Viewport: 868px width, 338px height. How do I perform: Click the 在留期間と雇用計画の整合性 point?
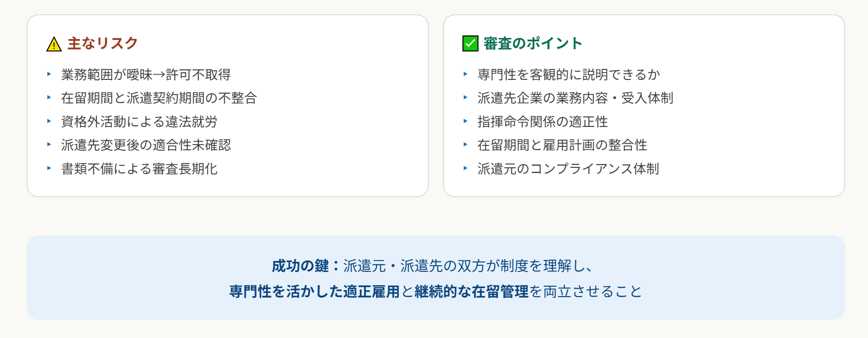[x=562, y=145]
